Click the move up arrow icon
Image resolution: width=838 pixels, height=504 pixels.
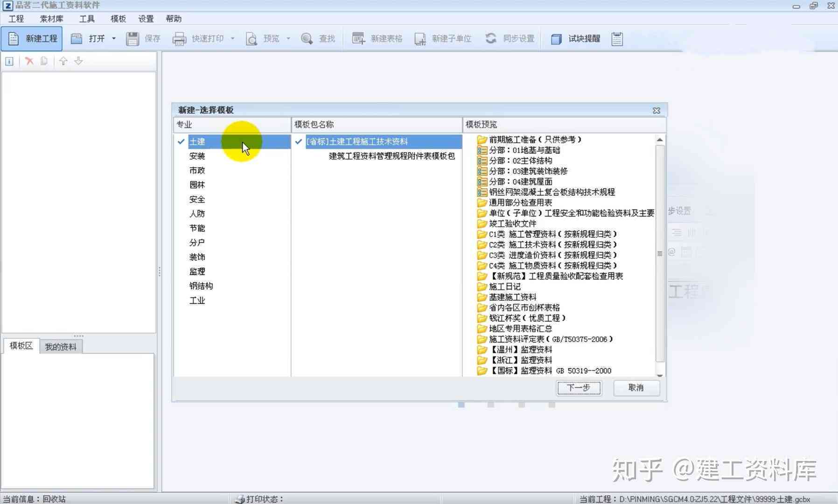click(63, 61)
